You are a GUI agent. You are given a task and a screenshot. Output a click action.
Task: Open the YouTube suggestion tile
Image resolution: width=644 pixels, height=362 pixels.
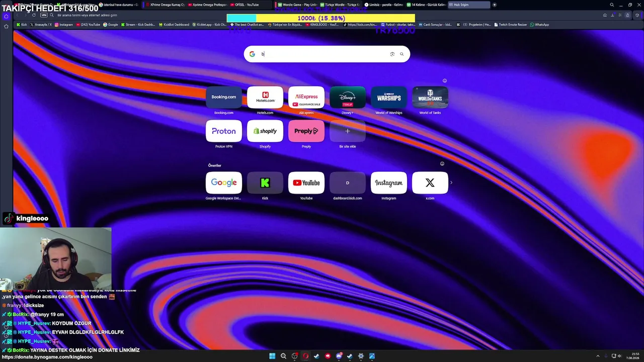click(x=306, y=183)
